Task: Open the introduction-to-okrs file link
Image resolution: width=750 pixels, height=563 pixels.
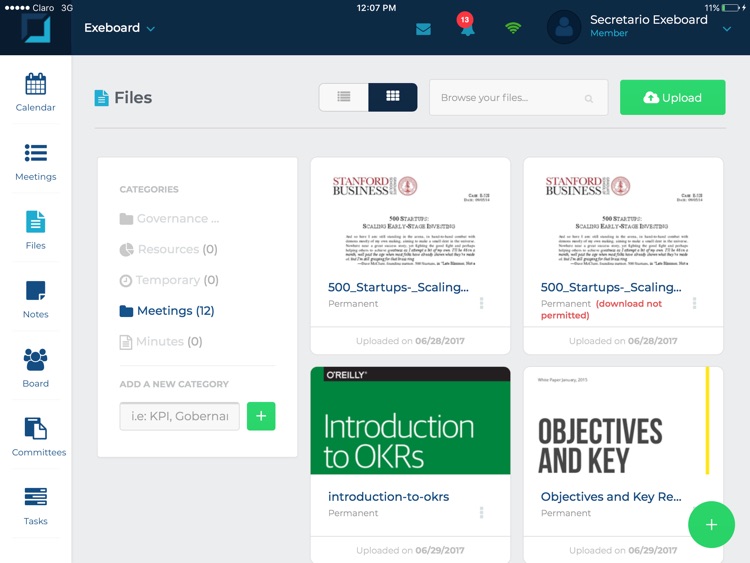Action: [388, 497]
